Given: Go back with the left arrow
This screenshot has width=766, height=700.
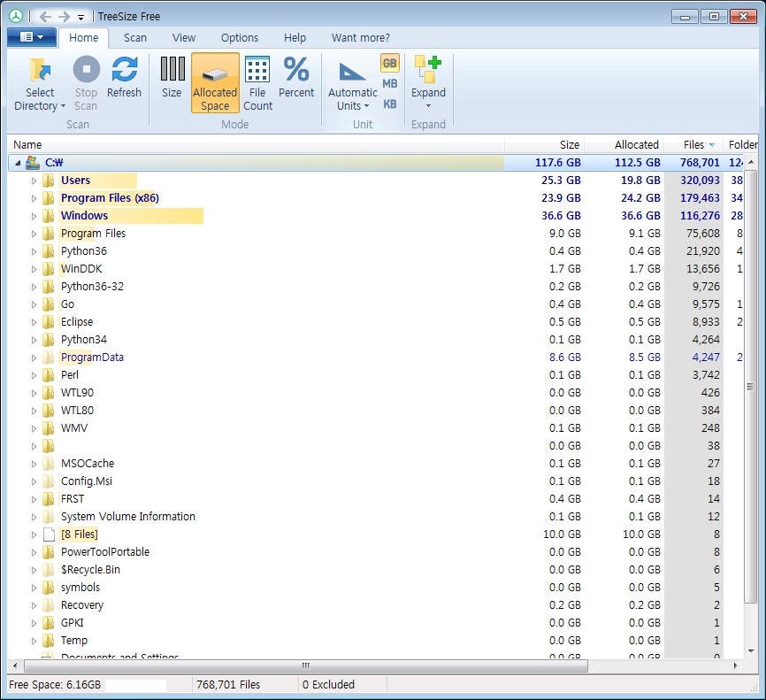Looking at the screenshot, I should coord(45,17).
